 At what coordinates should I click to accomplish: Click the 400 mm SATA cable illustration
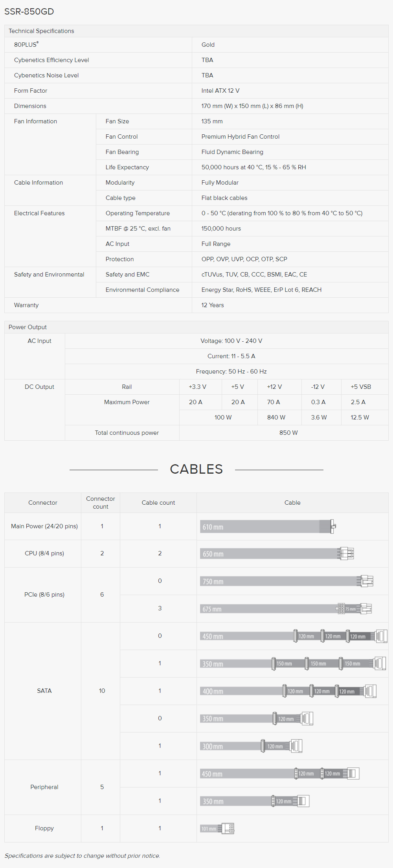pyautogui.click(x=288, y=691)
